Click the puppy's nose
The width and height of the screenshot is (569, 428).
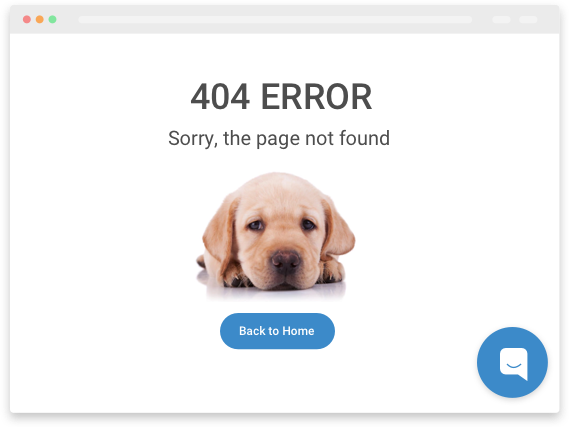[286, 260]
